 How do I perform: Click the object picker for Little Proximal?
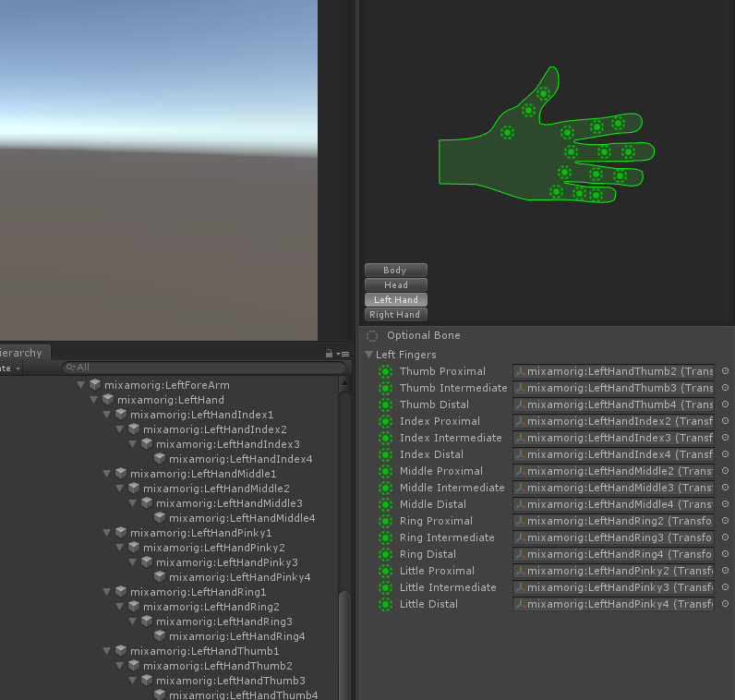point(725,571)
